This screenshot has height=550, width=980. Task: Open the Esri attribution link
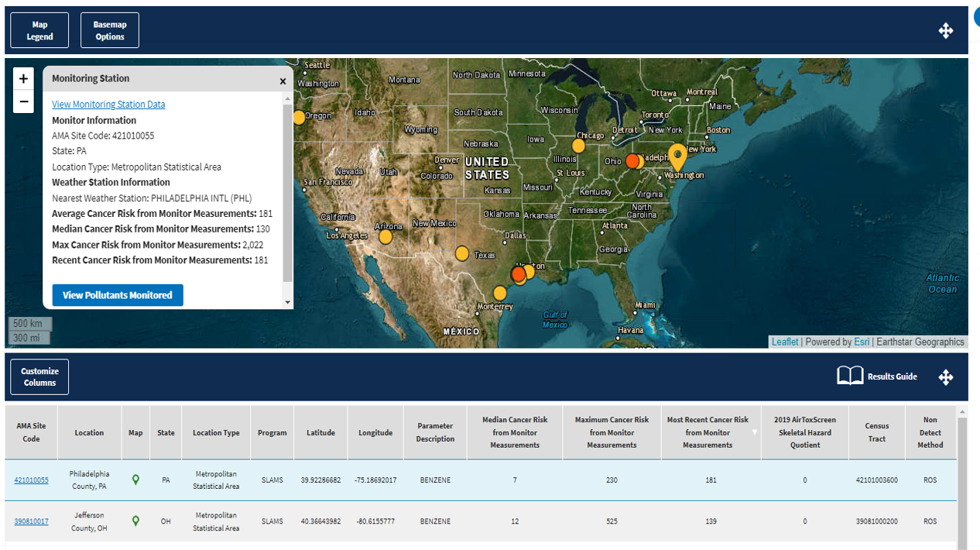[862, 342]
